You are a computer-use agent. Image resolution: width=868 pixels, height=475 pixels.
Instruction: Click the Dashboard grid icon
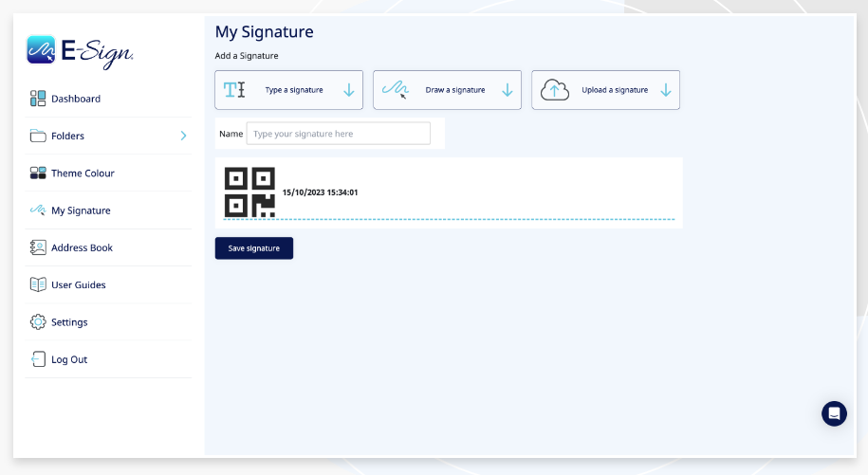click(x=38, y=99)
